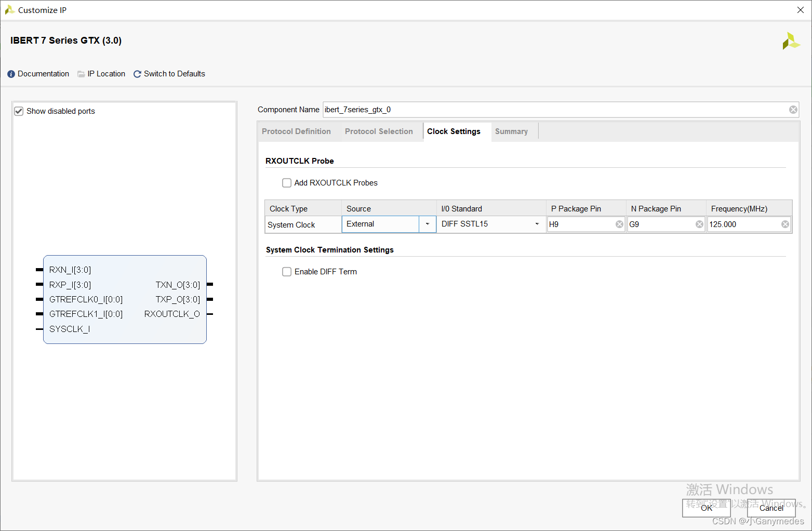Clear the N Package Pin value G9
812x531 pixels.
[x=699, y=224]
